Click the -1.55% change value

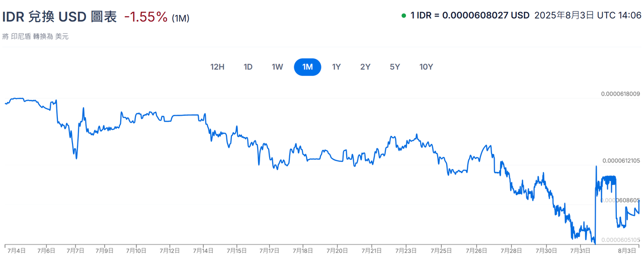pyautogui.click(x=145, y=17)
